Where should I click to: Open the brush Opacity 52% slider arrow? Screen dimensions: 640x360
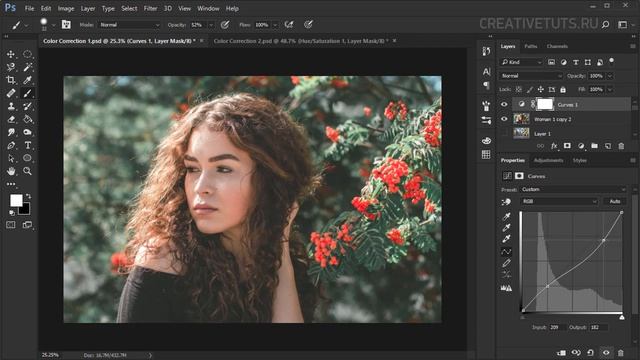pyautogui.click(x=211, y=25)
